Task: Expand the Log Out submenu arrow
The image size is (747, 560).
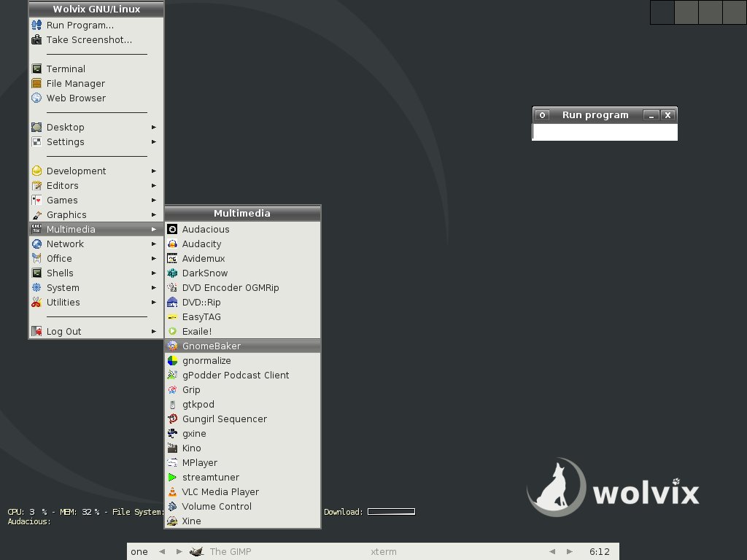Action: point(154,332)
